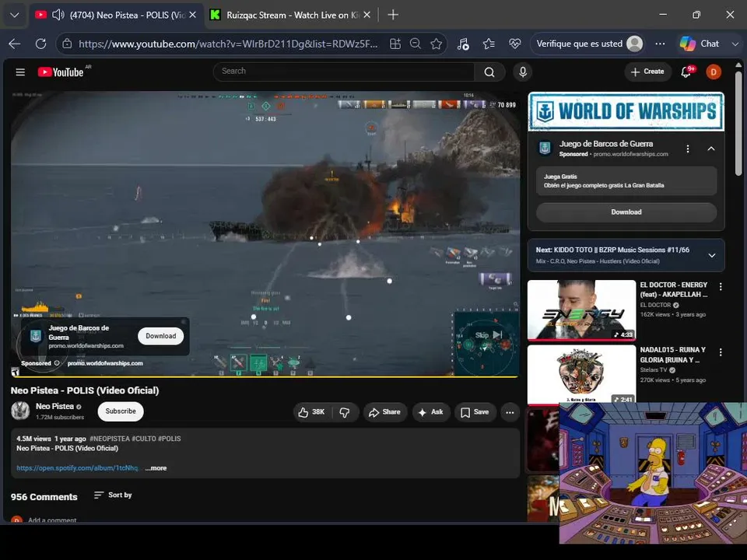This screenshot has height=560, width=747.
Task: Open Copilot Chat button
Action: pyautogui.click(x=700, y=44)
